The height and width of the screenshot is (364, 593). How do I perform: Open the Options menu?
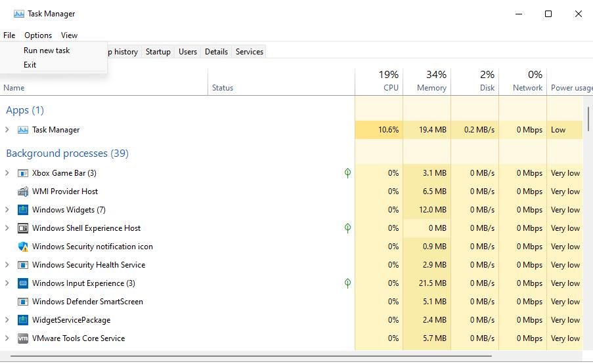point(38,35)
